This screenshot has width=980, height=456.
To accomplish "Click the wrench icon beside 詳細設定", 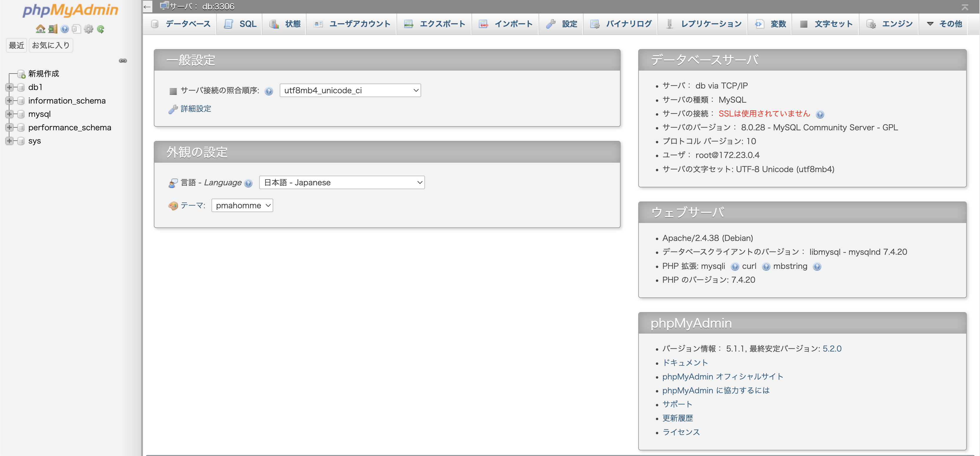I will (173, 109).
